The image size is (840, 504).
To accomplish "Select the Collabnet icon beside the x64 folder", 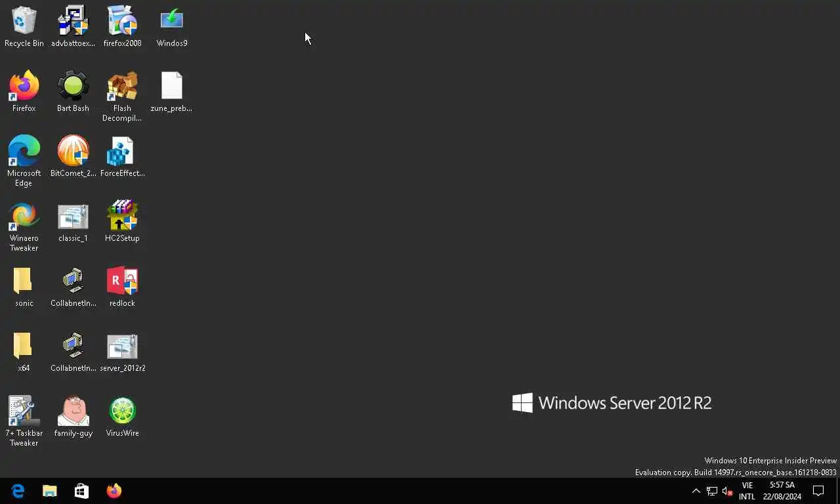I will click(73, 352).
